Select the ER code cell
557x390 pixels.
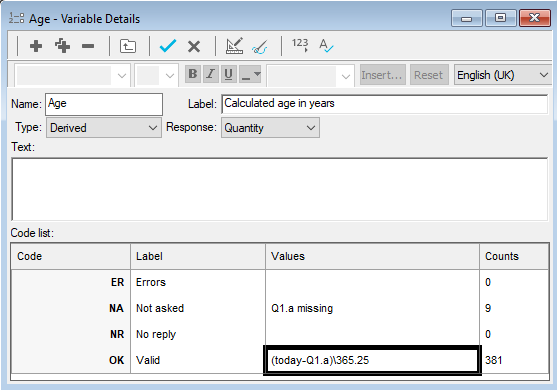(71, 282)
